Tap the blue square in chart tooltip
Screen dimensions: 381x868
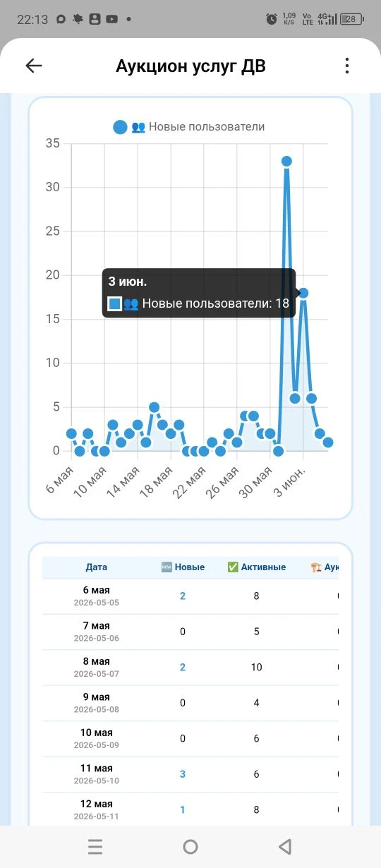pyautogui.click(x=114, y=303)
